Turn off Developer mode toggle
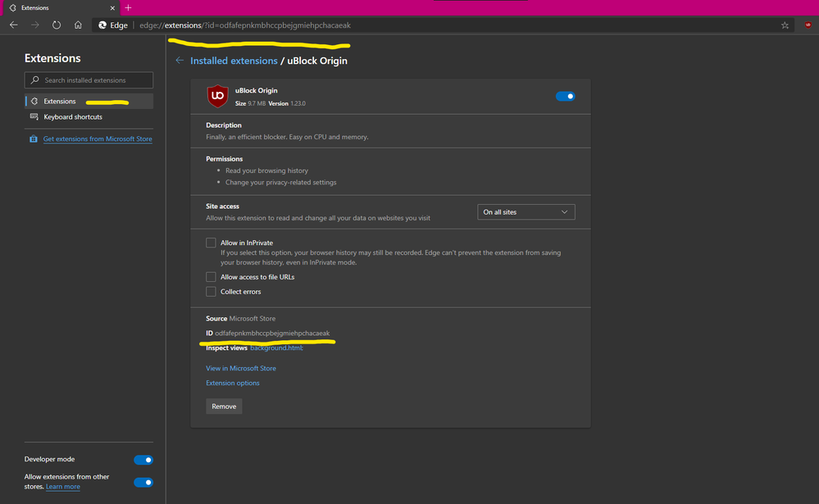This screenshot has height=504, width=819. point(143,460)
